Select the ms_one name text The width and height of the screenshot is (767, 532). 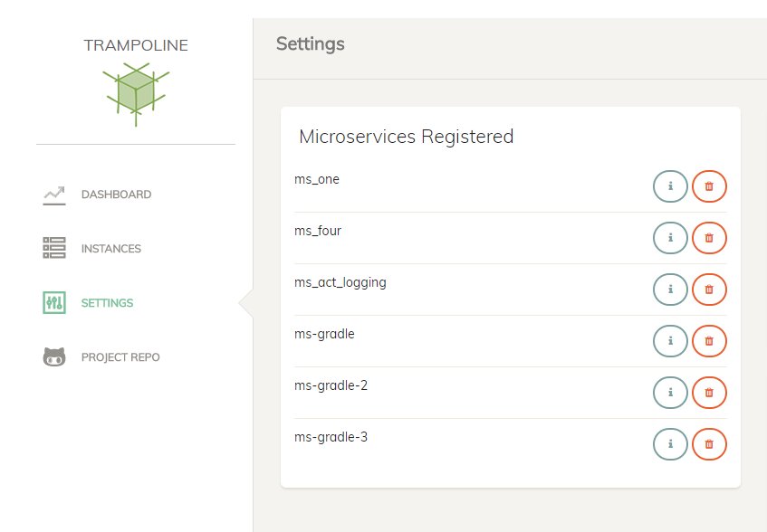pos(316,179)
